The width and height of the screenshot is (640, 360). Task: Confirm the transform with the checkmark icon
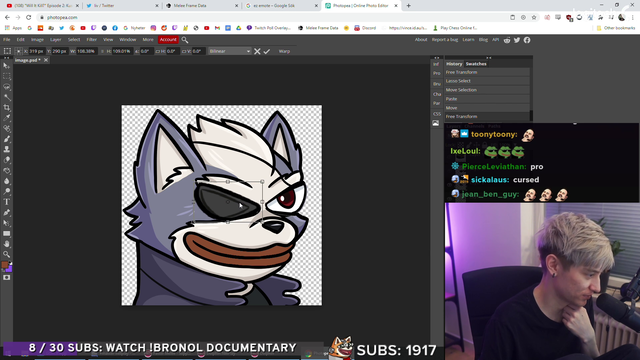267,51
